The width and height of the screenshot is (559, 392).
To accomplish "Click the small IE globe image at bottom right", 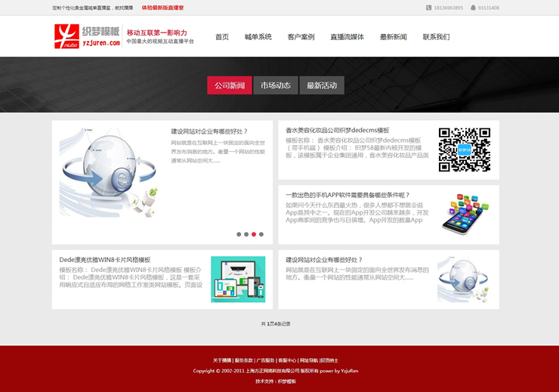I will pos(464,279).
